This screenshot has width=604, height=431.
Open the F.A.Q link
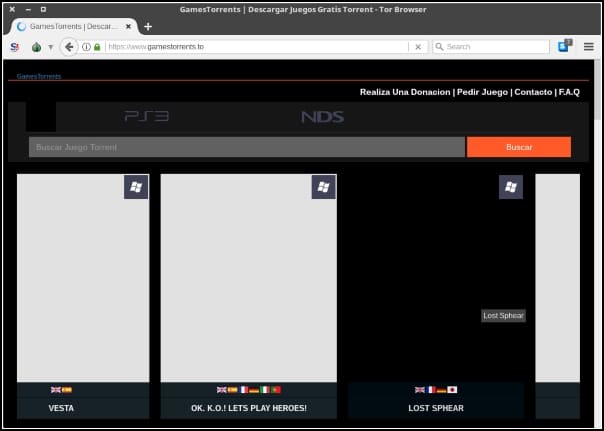coord(569,92)
